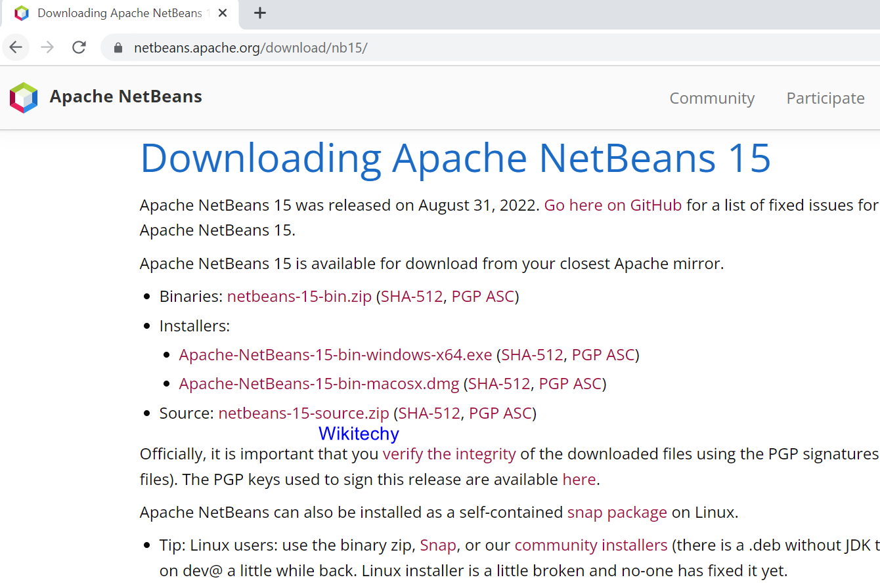Open SHA-512 link for Windows installer
The image size is (880, 588).
pyautogui.click(x=532, y=355)
